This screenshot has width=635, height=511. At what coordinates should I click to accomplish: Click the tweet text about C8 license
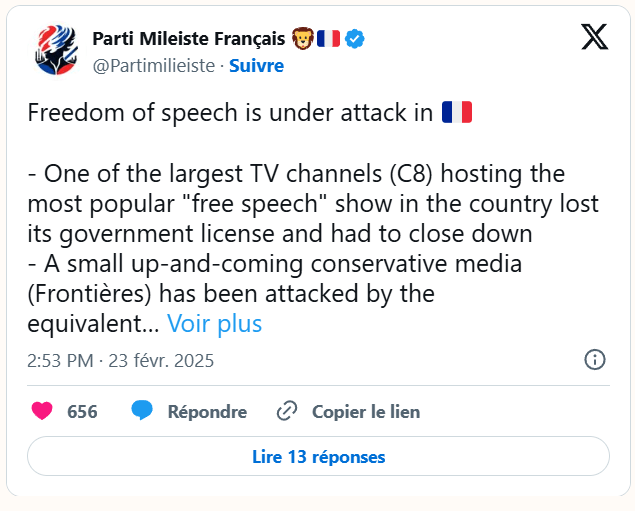pos(312,204)
